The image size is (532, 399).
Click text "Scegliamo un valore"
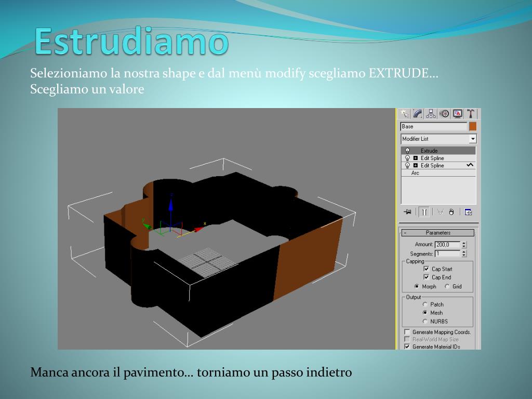point(87,89)
